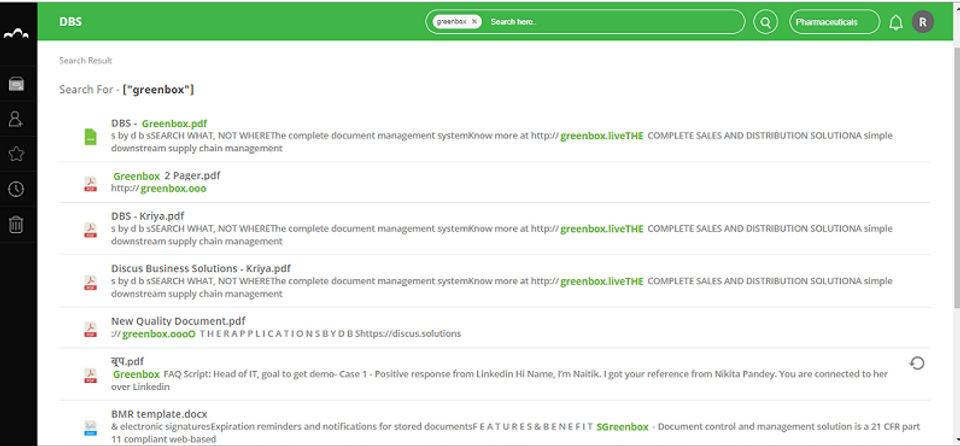960x446 pixels.
Task: Open user avatar R menu
Action: (x=923, y=22)
